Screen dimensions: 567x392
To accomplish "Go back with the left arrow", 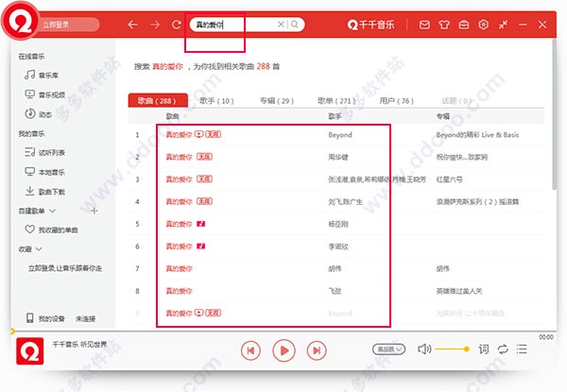I will (132, 24).
